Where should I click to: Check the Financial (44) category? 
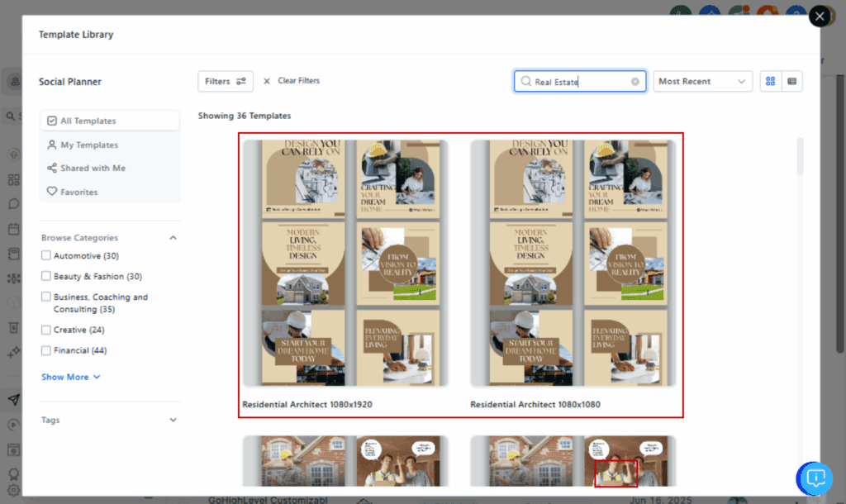46,350
